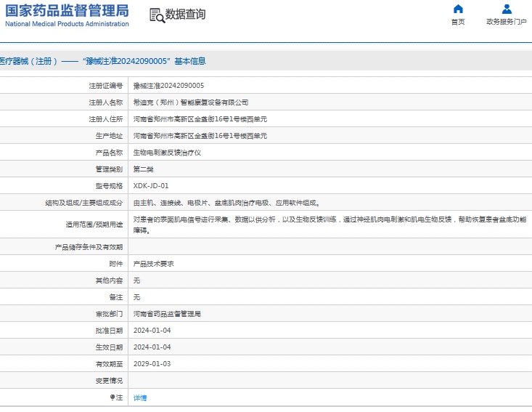Click the expiry date 2029-01-03
Viewport: 532px width, 412px height.
click(x=152, y=364)
